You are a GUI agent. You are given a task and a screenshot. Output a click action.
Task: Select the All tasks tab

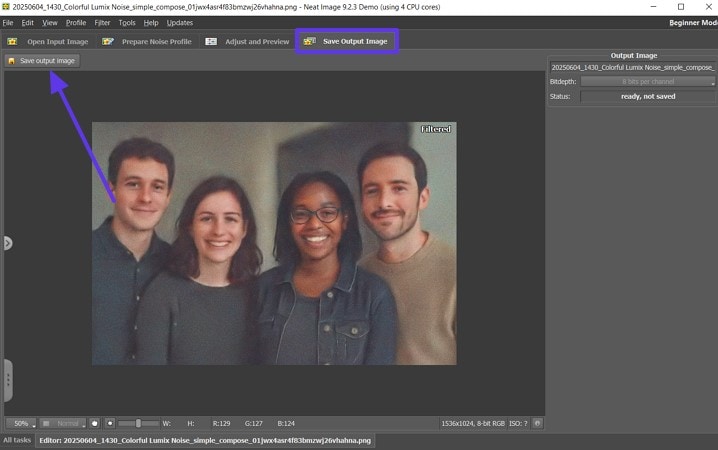17,440
